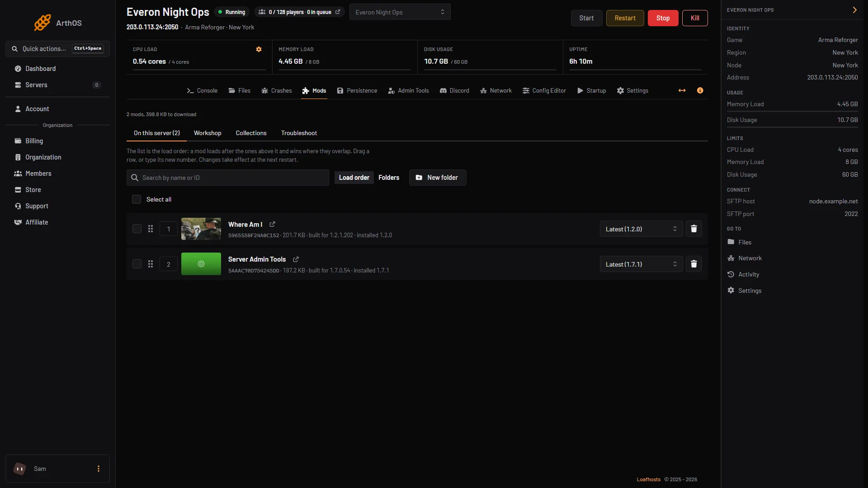The height and width of the screenshot is (488, 868).
Task: Open the Config Editor tab
Action: click(544, 91)
